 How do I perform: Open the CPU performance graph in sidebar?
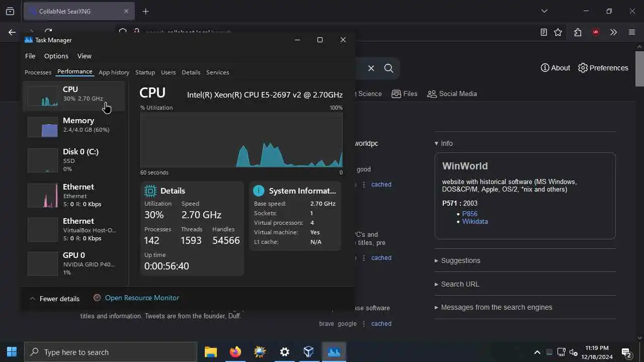coord(74,96)
